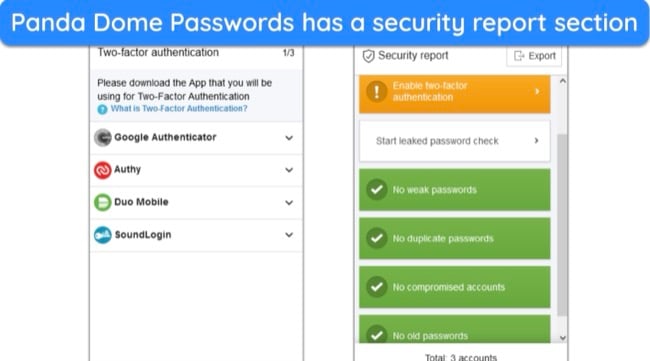The width and height of the screenshot is (650, 361).
Task: Click the green Duo Mobile icon
Action: click(103, 202)
